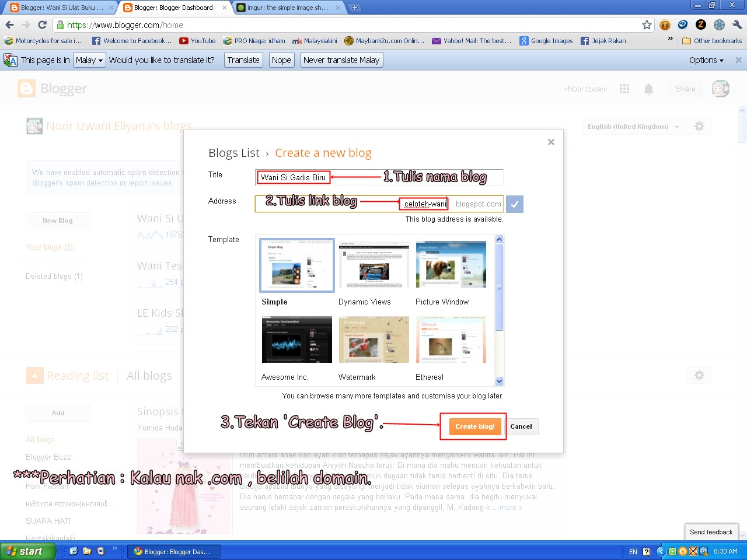
Task: Open the Yahoo! Mail bookmark
Action: point(472,41)
